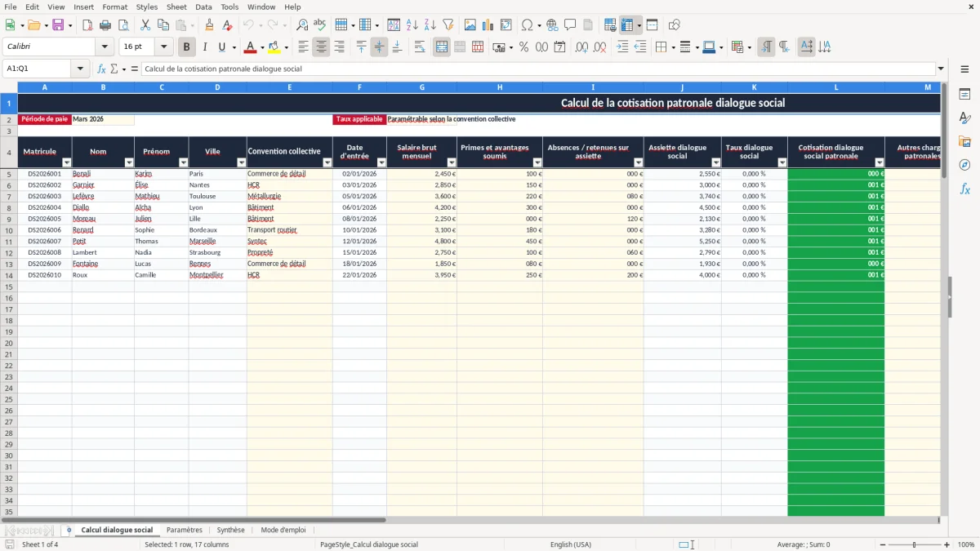The width and height of the screenshot is (980, 551).
Task: Open Function Wizard fx icon
Action: (102, 69)
